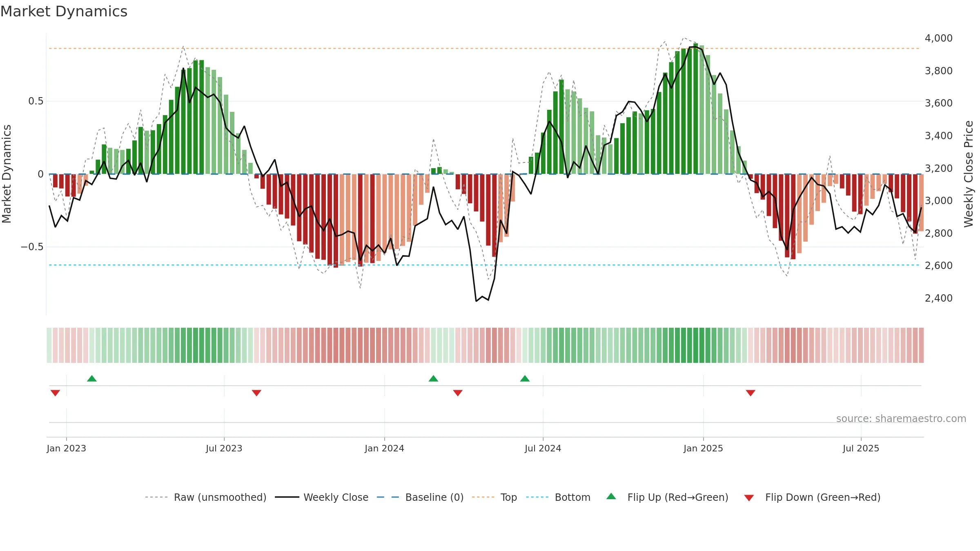Click the 3,000 price tick label
The image size is (980, 551).
click(x=939, y=200)
